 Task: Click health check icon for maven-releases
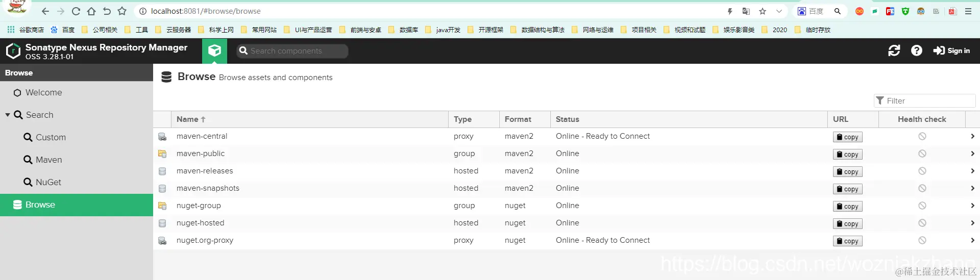[x=922, y=171]
